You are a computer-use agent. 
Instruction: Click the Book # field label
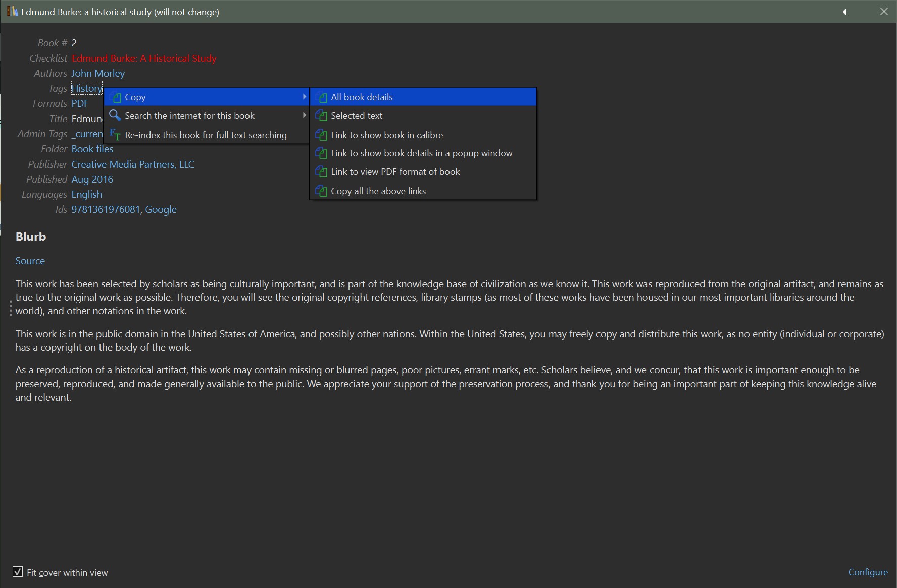pos(53,43)
